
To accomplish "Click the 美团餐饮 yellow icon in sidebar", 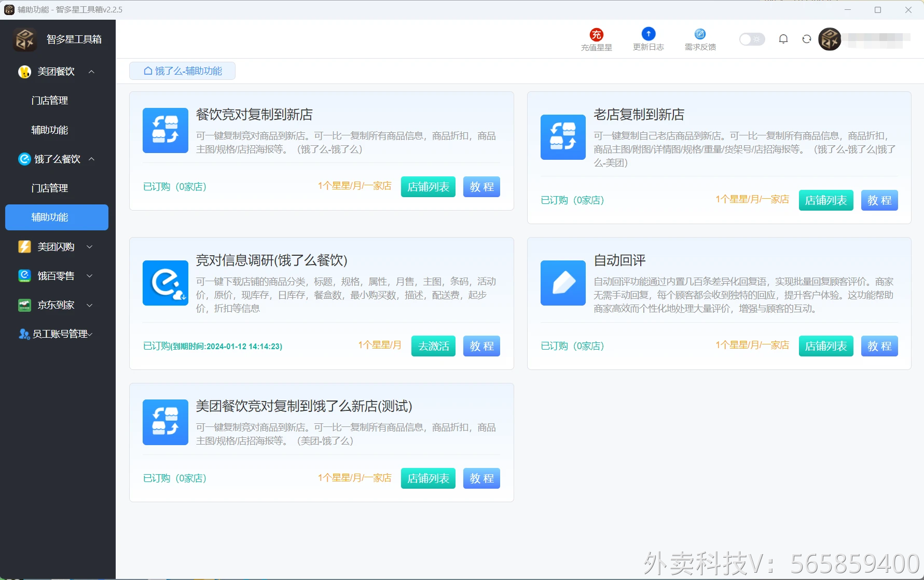I will (24, 72).
